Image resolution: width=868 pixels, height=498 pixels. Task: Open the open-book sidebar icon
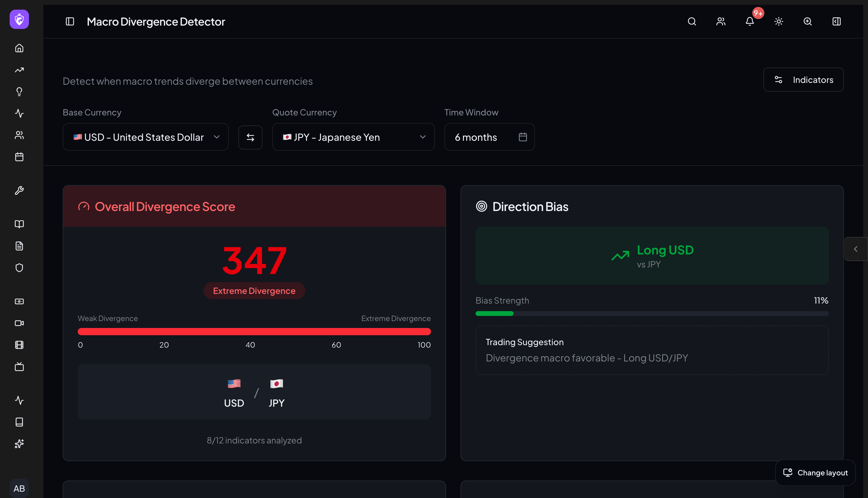tap(19, 224)
